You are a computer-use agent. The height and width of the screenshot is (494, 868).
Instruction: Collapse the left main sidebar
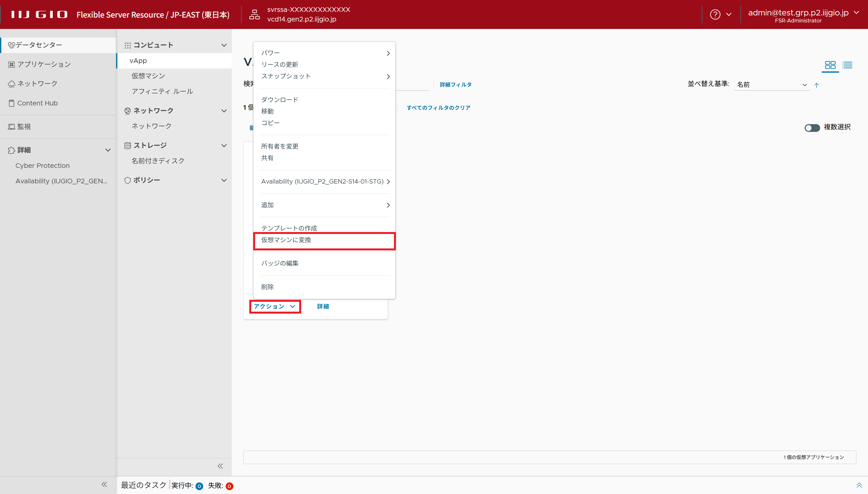104,485
